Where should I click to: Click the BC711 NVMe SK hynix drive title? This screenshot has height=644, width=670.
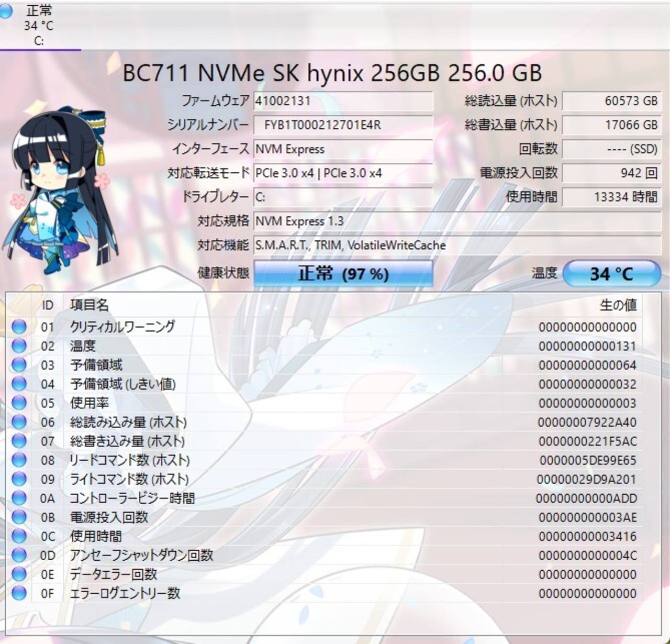tap(332, 73)
